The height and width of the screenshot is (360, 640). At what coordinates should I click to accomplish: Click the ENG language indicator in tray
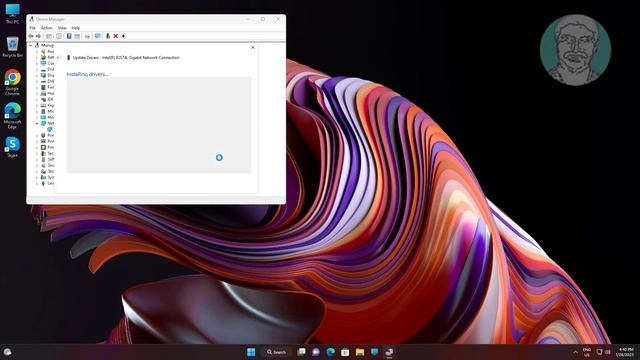(587, 352)
